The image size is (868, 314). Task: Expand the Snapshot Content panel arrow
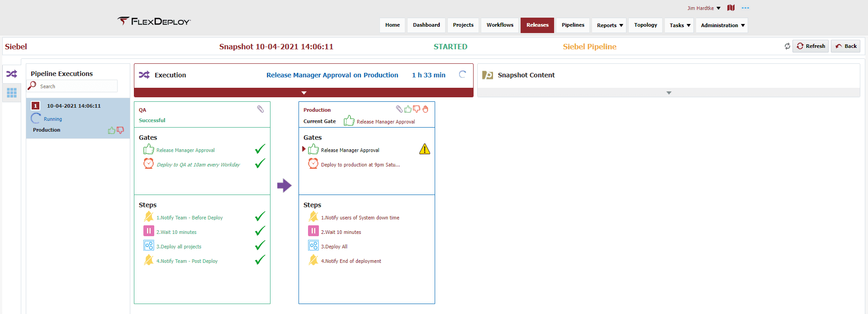pos(669,93)
